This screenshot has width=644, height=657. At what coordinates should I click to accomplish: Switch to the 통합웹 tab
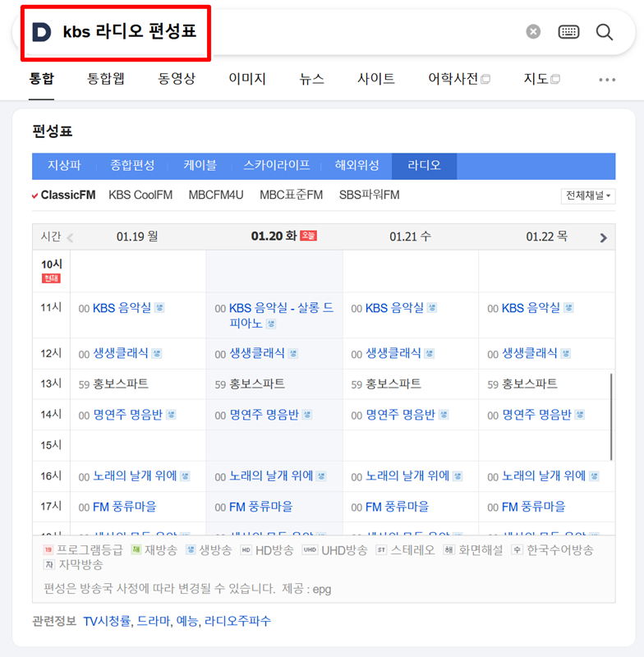[x=106, y=79]
